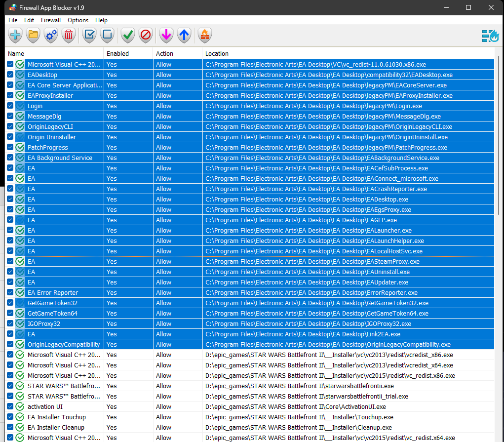The width and height of the screenshot is (504, 442).
Task: Select the EAUpdater.exe location path
Action: pos(307,282)
